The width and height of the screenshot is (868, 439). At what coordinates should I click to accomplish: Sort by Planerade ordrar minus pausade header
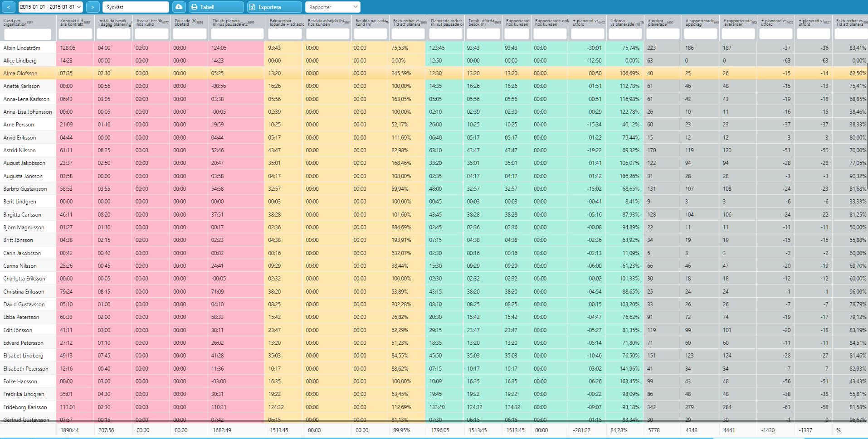tap(446, 23)
